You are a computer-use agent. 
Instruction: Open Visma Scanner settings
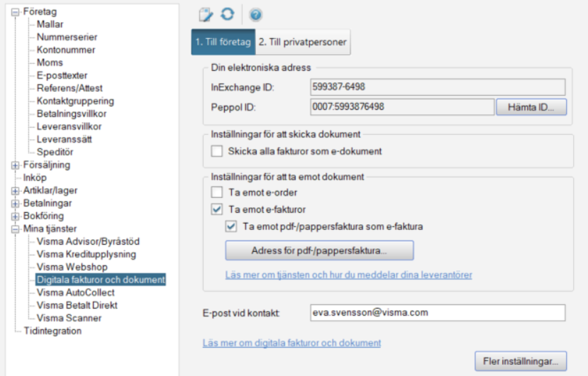click(x=69, y=318)
